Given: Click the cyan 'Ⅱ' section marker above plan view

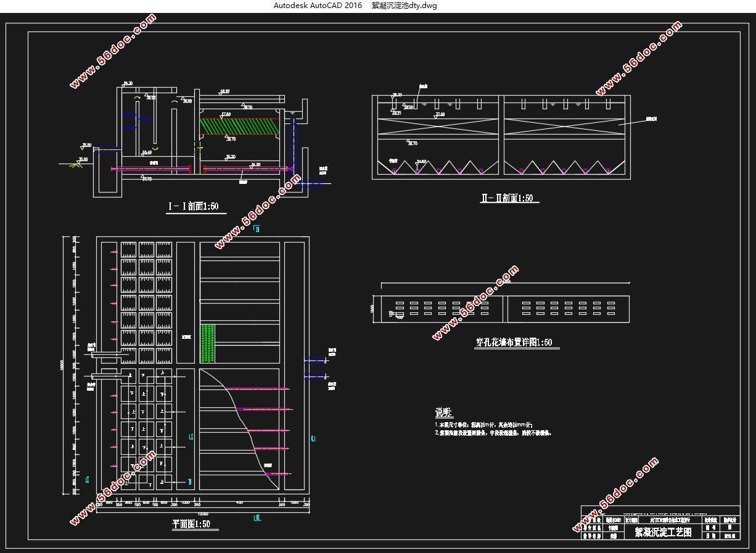Looking at the screenshot, I should click(x=257, y=229).
